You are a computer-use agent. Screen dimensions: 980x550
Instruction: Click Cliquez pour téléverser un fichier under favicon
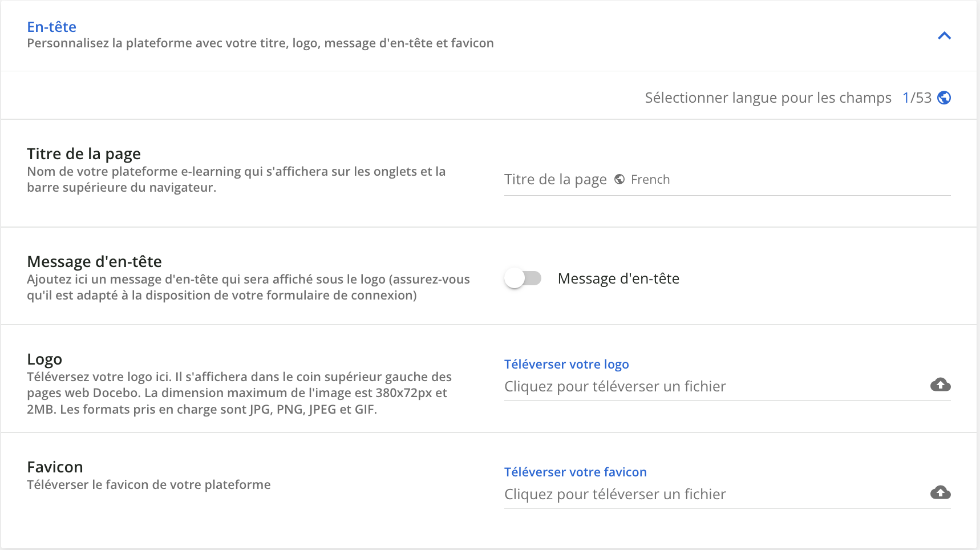coord(614,494)
